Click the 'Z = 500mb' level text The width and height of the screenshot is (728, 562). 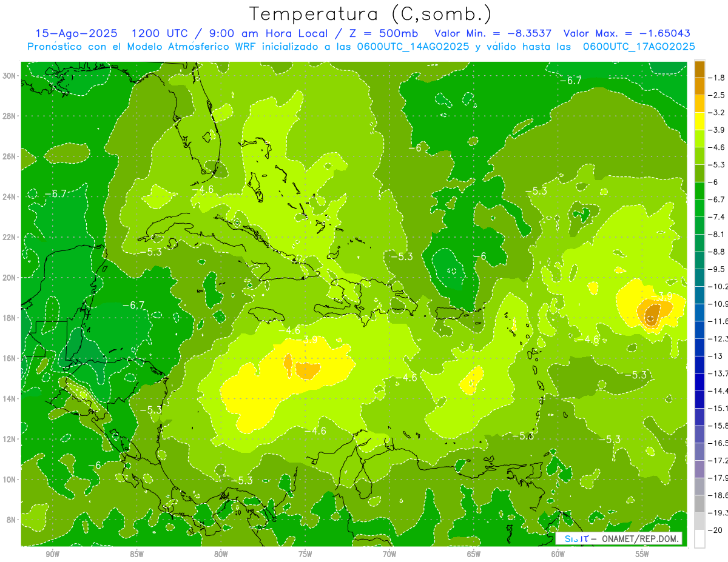tap(380, 33)
